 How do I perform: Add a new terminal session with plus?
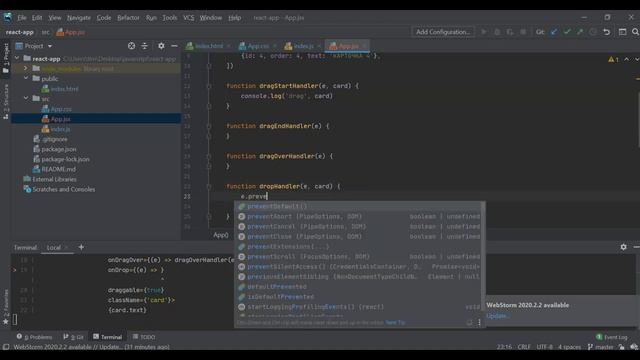coord(81,247)
